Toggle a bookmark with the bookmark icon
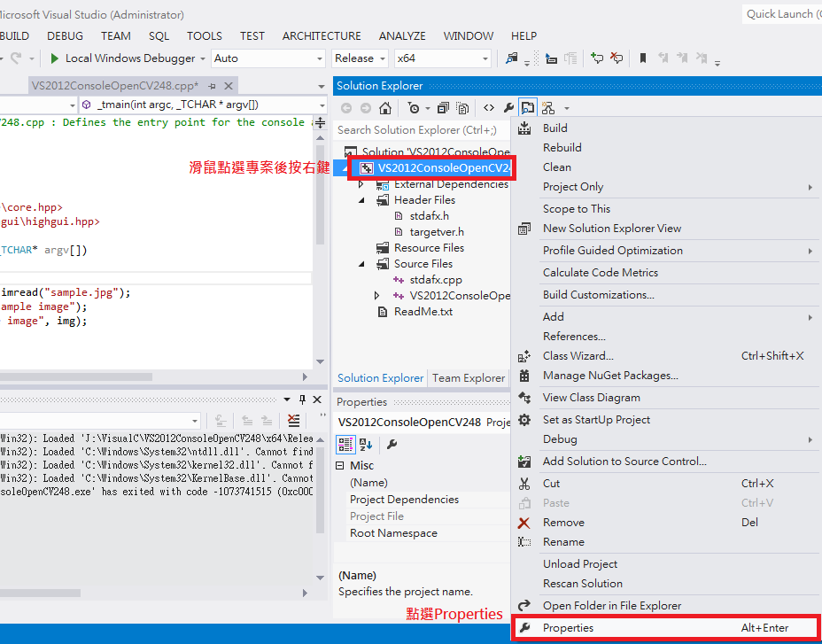The height and width of the screenshot is (644, 822). tap(643, 58)
